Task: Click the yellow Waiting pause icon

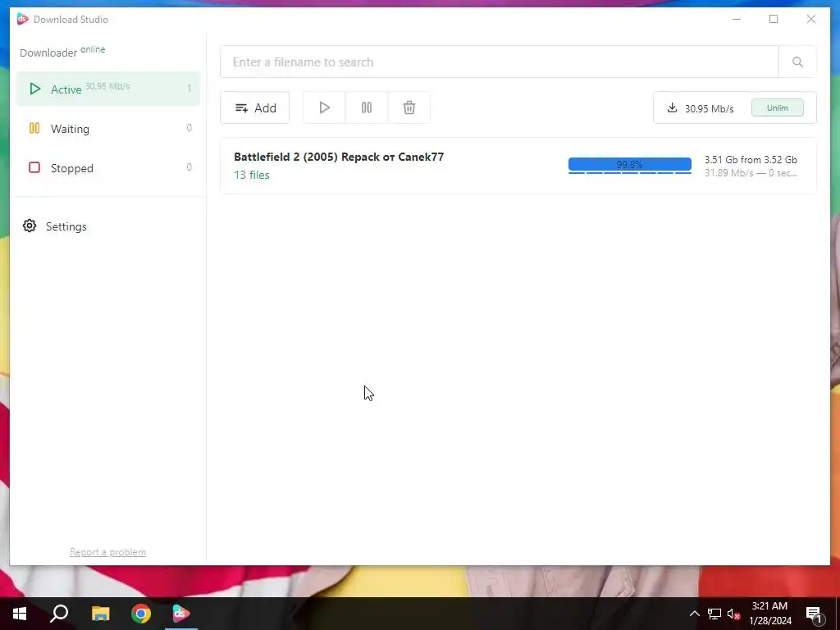Action: click(x=34, y=128)
